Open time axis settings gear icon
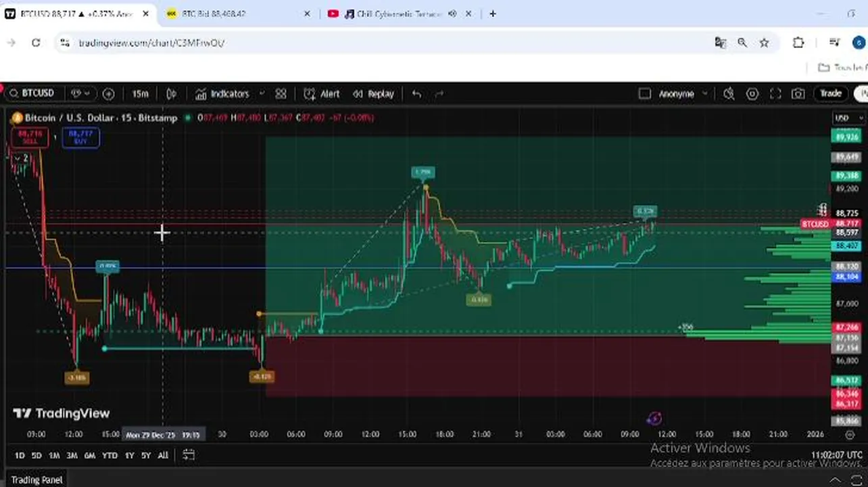 (x=850, y=434)
